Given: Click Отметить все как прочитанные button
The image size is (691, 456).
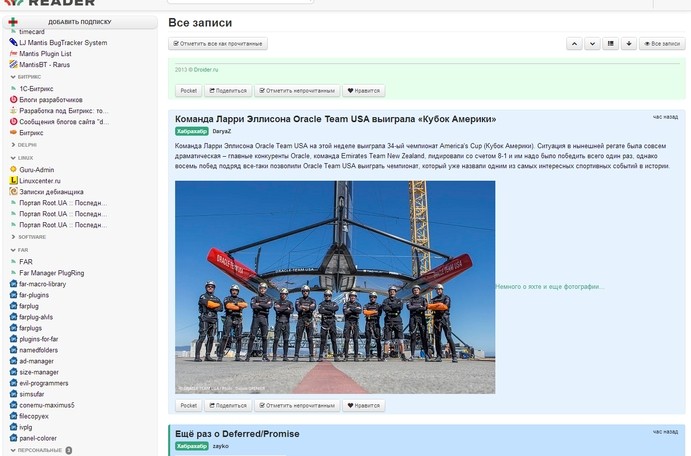Looking at the screenshot, I should click(x=218, y=44).
